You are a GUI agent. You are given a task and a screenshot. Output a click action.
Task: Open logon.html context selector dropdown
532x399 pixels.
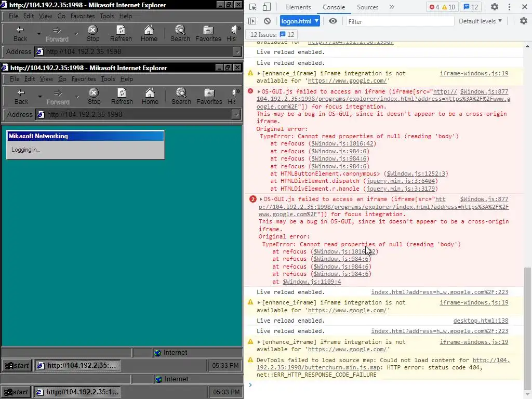[300, 21]
